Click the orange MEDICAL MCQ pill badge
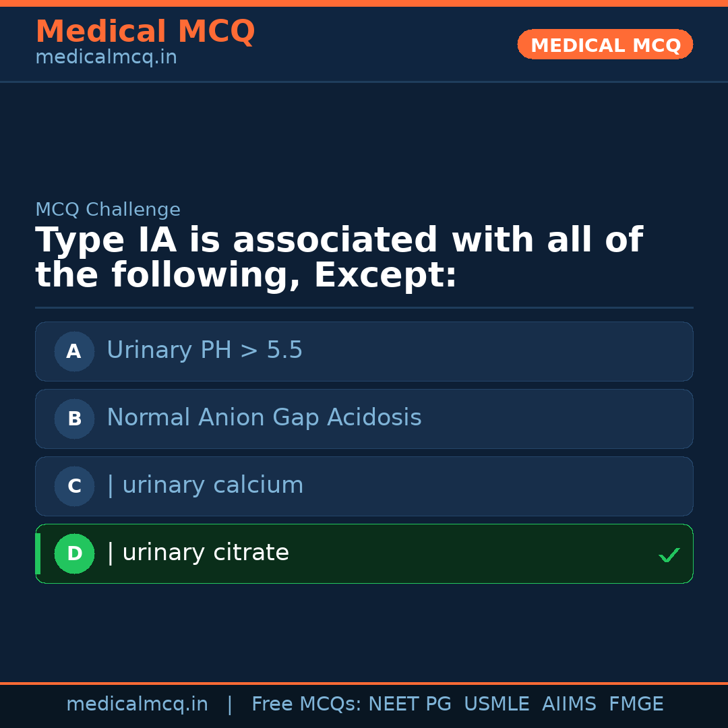728x728 pixels. pos(605,44)
